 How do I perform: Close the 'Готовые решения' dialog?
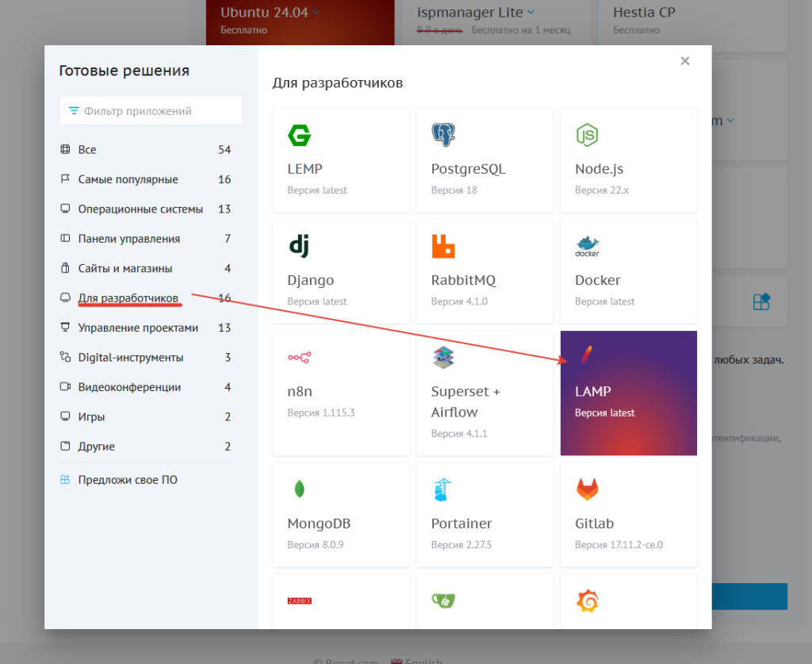[685, 61]
